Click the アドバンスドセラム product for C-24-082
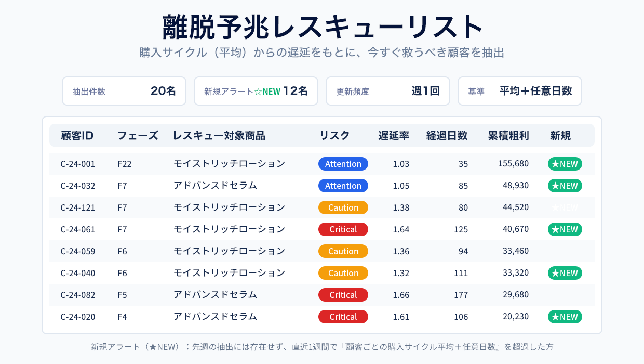Image resolution: width=644 pixels, height=364 pixels. [215, 295]
